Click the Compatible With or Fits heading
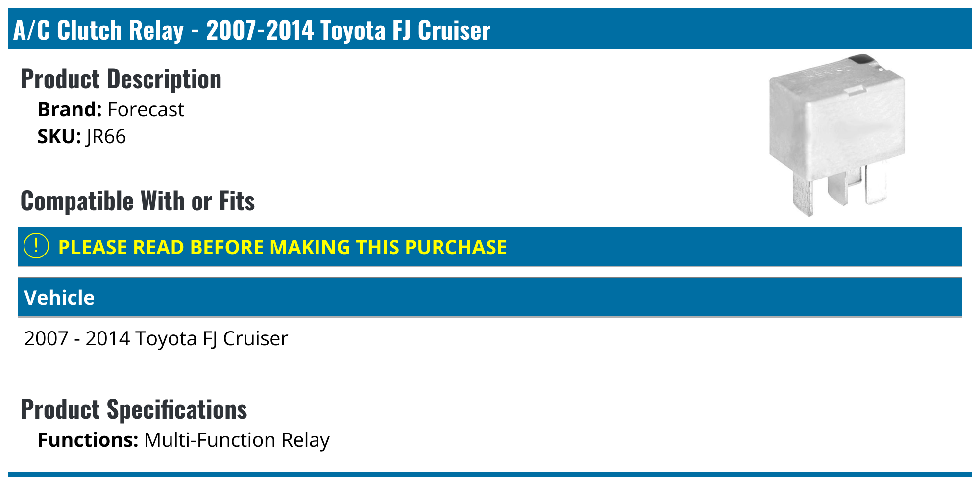This screenshot has height=485, width=980. (x=138, y=201)
